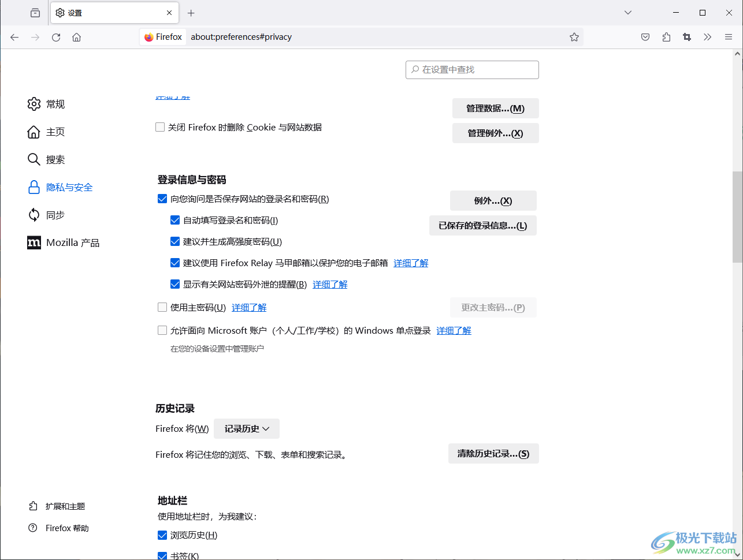Open 详细了解 link for 密码外泄提醒

(330, 285)
